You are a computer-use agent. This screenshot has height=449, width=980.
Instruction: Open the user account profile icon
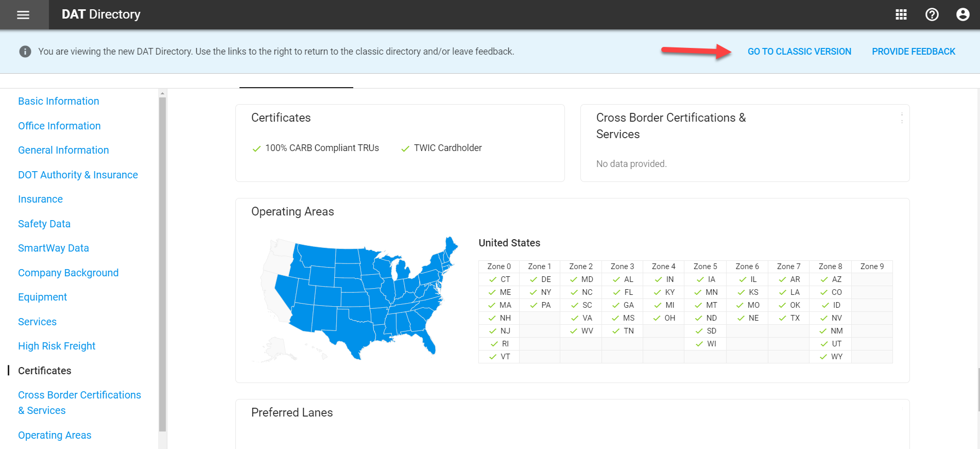point(963,14)
